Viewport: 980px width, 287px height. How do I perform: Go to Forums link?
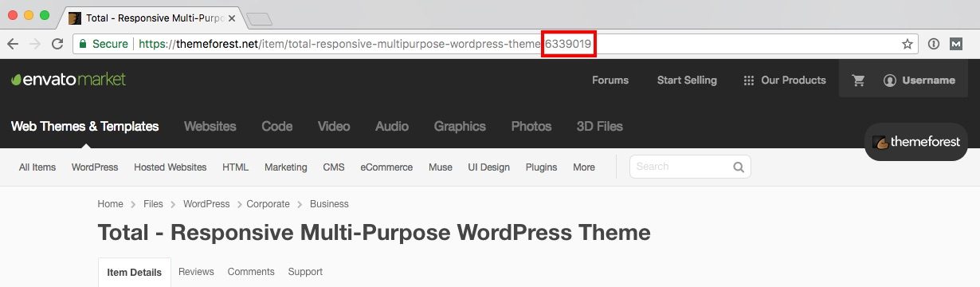tap(610, 80)
